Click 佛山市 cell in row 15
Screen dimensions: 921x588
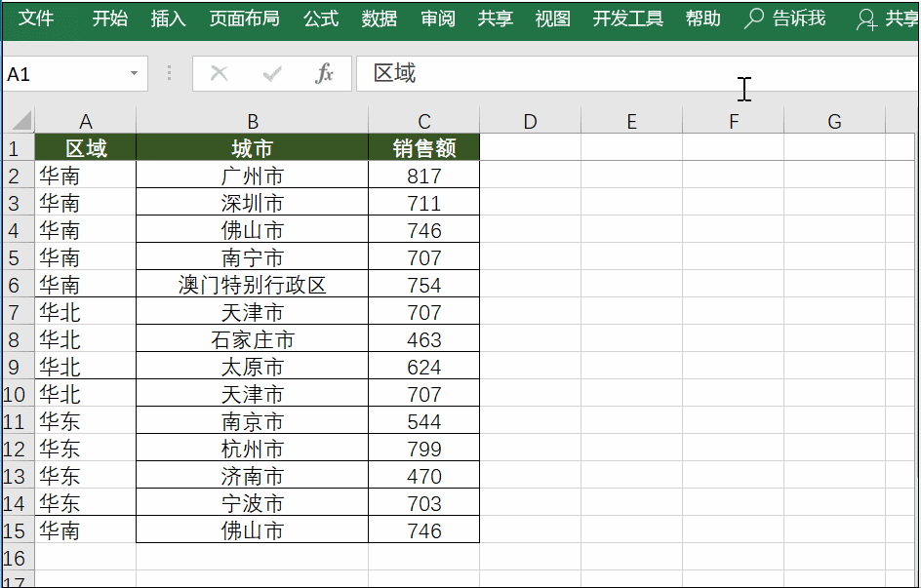click(253, 529)
